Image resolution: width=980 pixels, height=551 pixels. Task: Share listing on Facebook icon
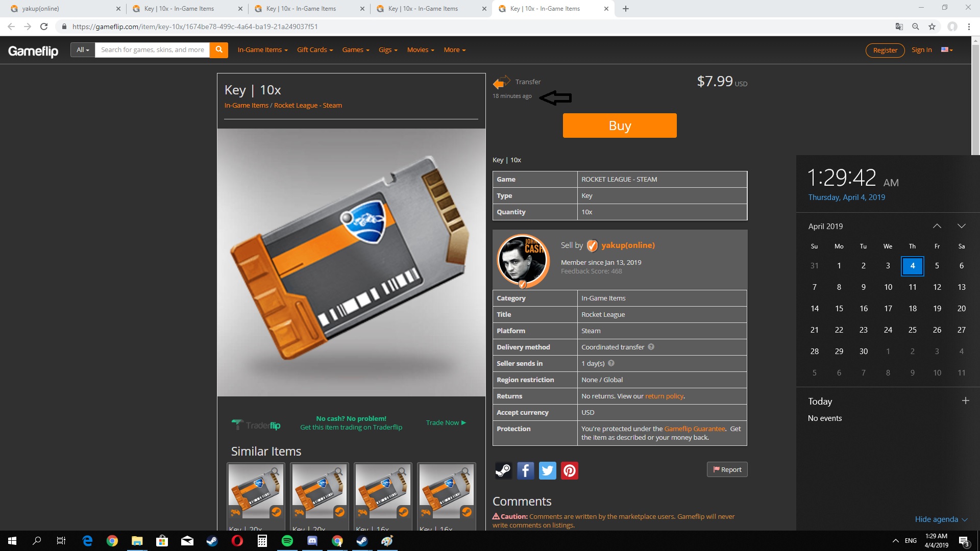[525, 470]
